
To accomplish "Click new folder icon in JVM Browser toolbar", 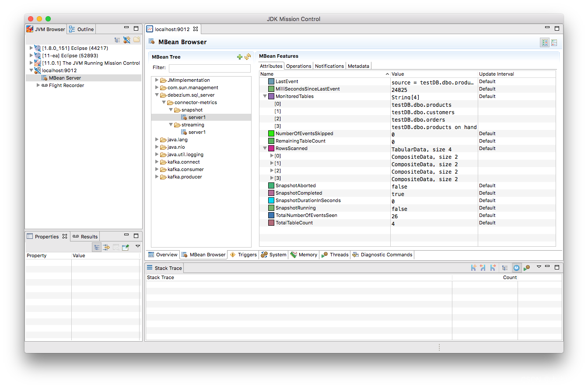I will tap(136, 40).
